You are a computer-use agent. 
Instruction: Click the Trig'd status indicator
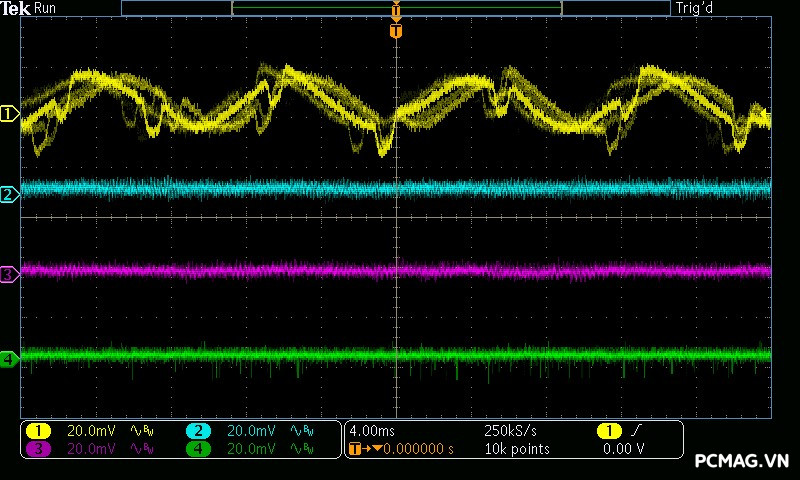pos(694,8)
